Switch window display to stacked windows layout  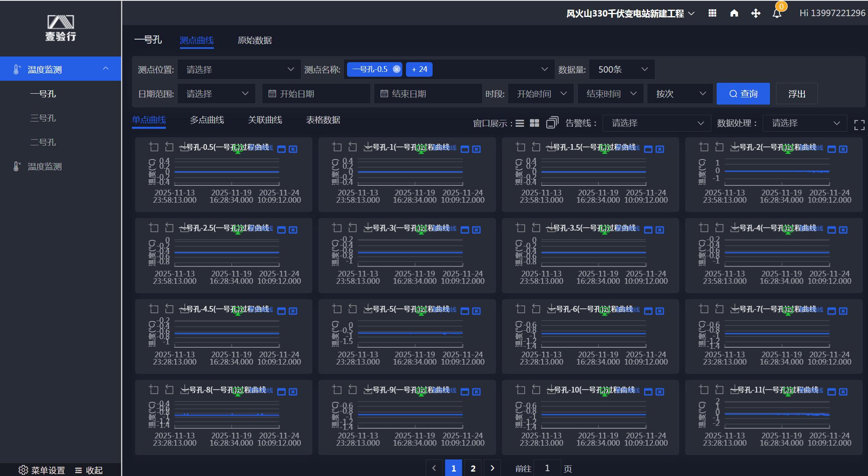click(552, 123)
